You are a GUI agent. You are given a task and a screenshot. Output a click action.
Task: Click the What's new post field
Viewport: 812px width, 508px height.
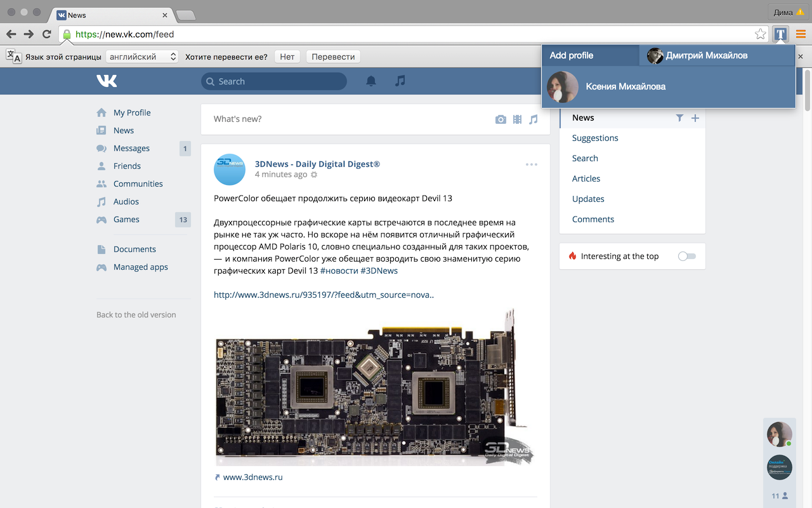coord(346,119)
